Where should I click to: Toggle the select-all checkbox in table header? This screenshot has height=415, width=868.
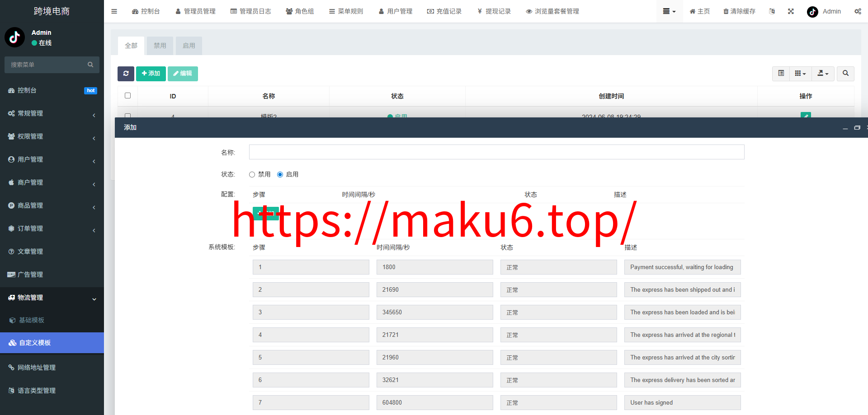(127, 96)
